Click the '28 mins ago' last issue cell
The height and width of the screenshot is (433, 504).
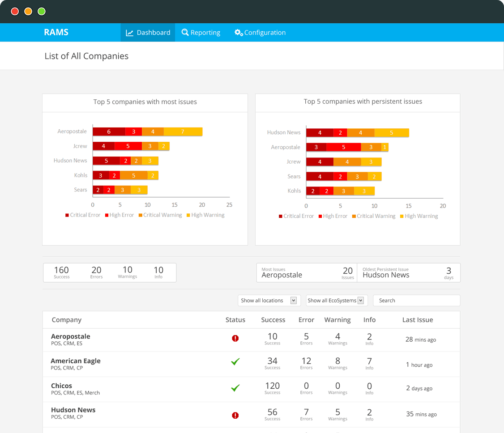[x=421, y=340]
